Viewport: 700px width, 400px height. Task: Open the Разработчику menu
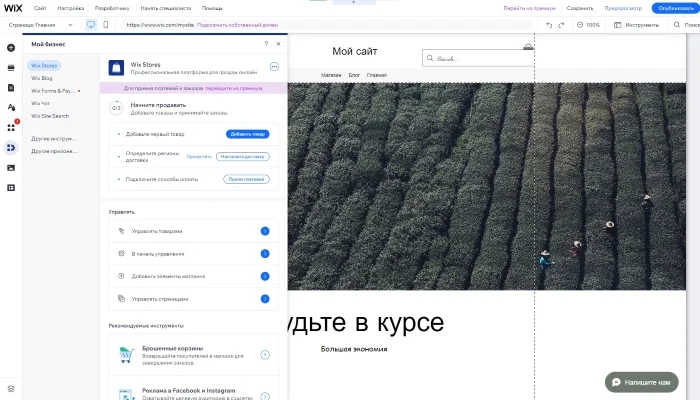[x=112, y=8]
